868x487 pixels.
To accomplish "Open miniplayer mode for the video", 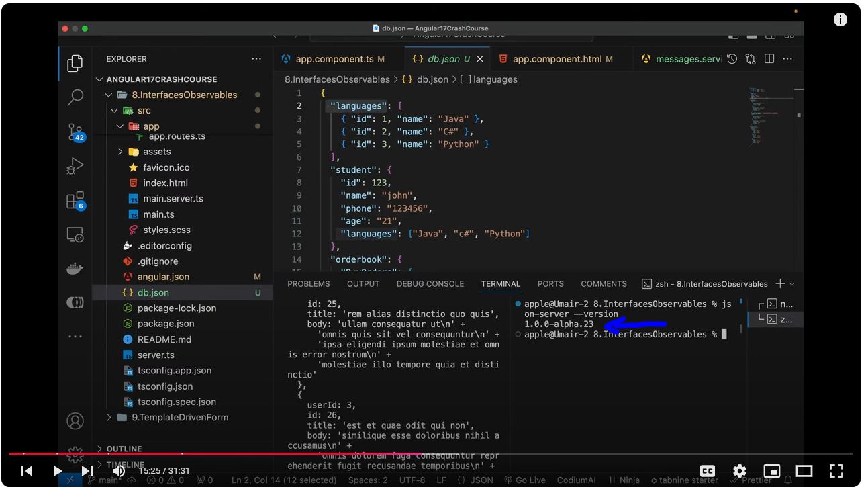I will (x=772, y=471).
